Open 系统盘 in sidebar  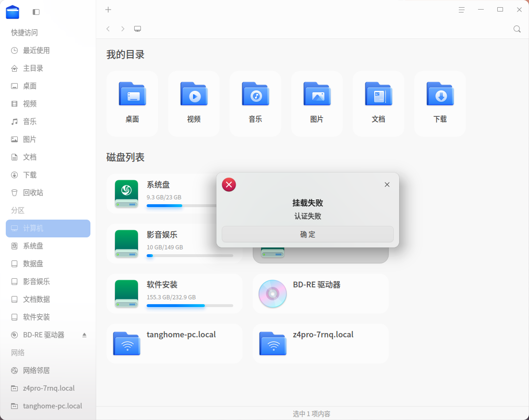pyautogui.click(x=48, y=246)
